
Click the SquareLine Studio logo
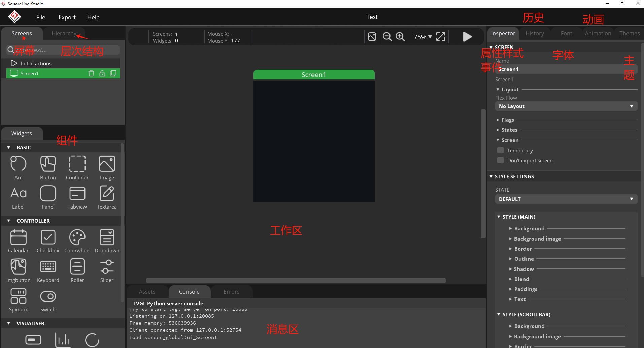coord(14,17)
